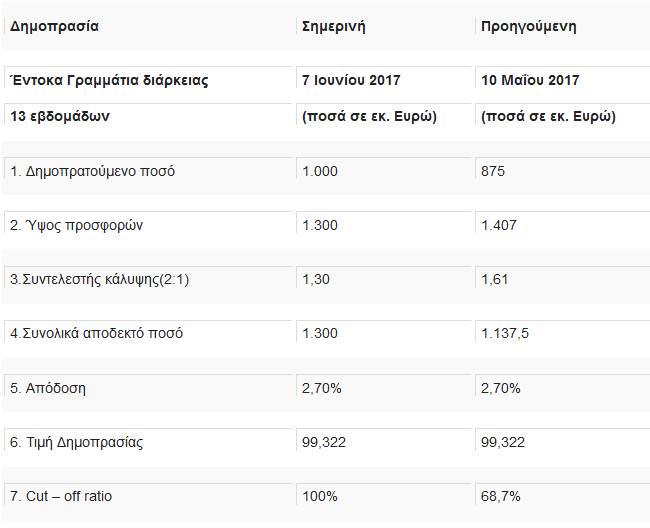Click the Δημοπρατούμενο ποσό row label
Screen dimensions: 650x528
tap(92, 171)
